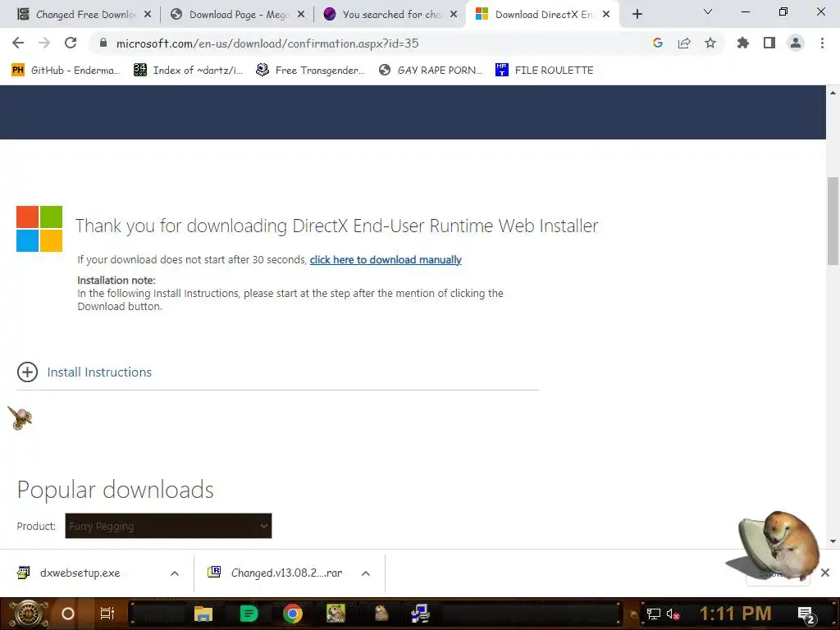The height and width of the screenshot is (630, 840).
Task: Open the FILE ROULETTE bookmark
Action: click(x=545, y=71)
